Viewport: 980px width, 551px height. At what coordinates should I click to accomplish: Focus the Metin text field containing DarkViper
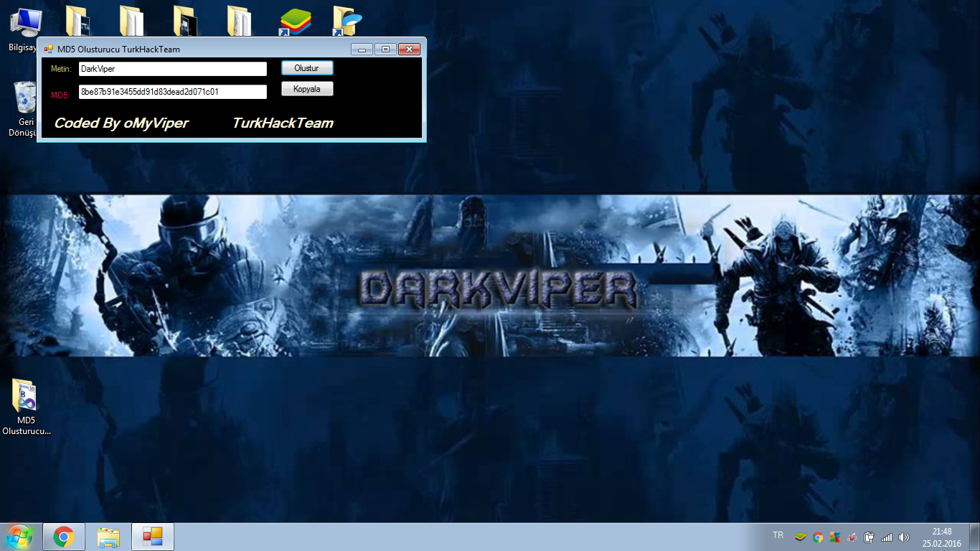(172, 69)
